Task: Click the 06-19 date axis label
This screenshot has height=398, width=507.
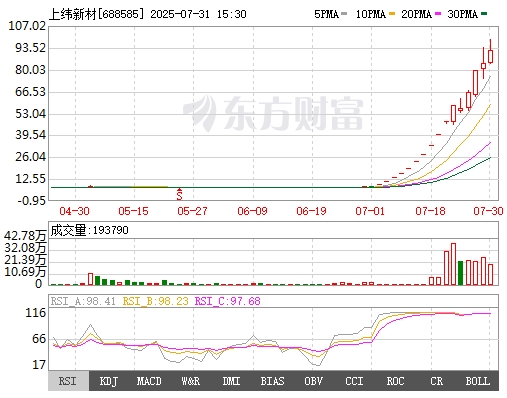Action: point(311,211)
